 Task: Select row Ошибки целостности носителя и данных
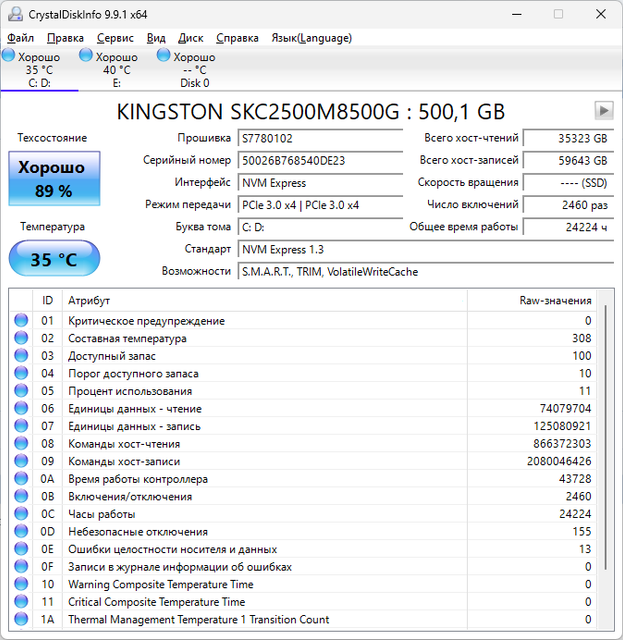[x=303, y=549]
